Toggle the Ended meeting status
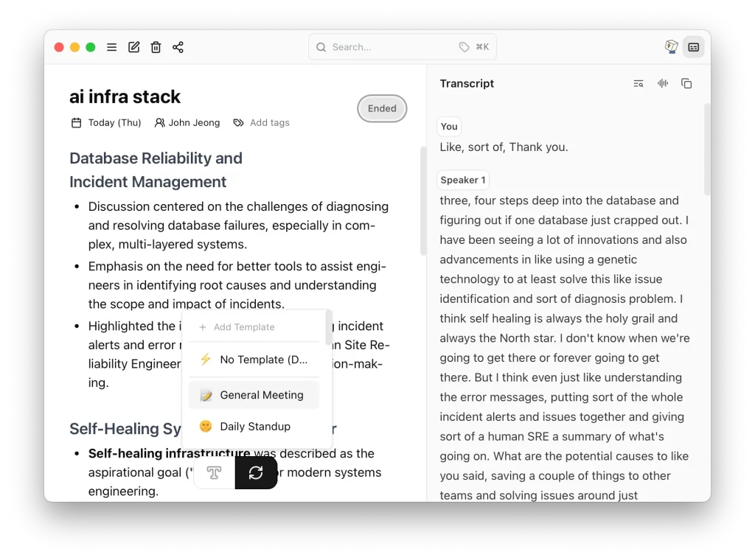 pos(382,108)
